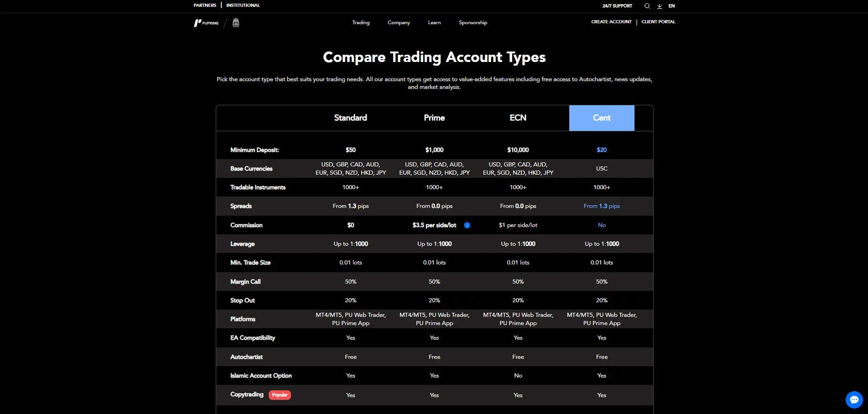Click the Islamic Account Option row label
This screenshot has width=868, height=414.
click(x=261, y=376)
